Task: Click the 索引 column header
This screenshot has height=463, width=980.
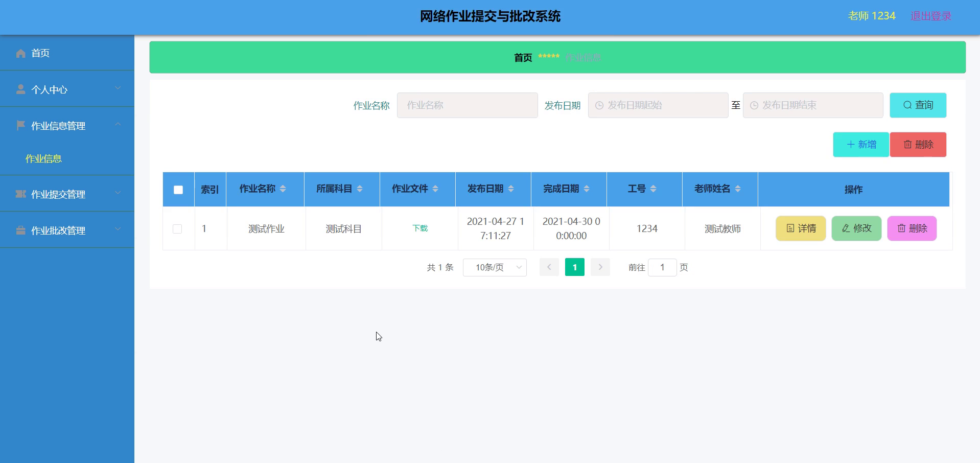Action: pyautogui.click(x=210, y=190)
